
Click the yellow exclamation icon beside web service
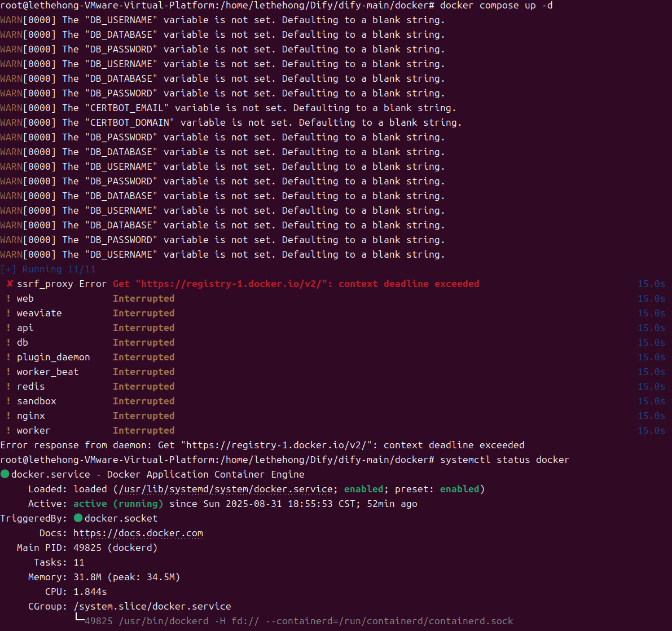[x=8, y=298]
